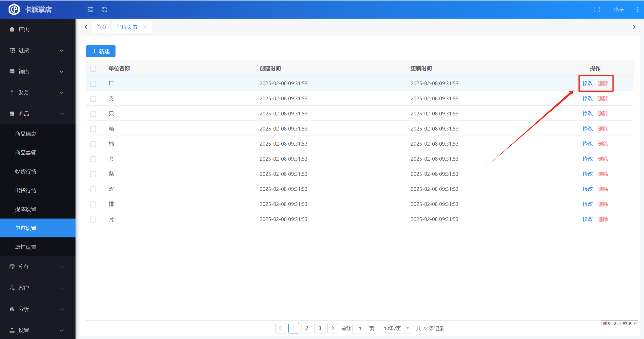Click the sidebar collapse menu icon
Viewport: 644px width, 339px height.
pos(90,10)
